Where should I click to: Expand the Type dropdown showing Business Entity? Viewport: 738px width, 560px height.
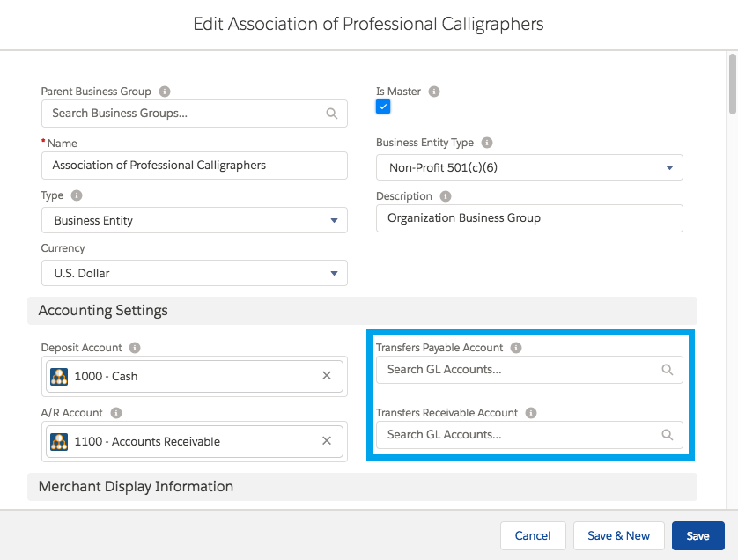[194, 220]
